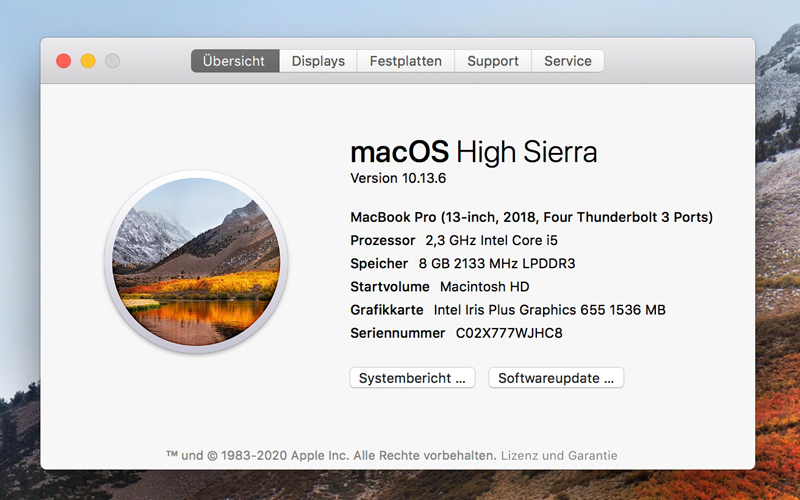Switch to the Übersicht tab
Screen dimensions: 800x500
(x=234, y=61)
